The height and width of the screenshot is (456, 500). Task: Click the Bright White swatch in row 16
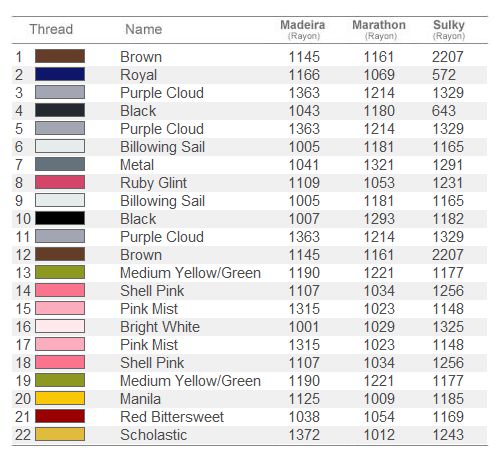point(60,326)
